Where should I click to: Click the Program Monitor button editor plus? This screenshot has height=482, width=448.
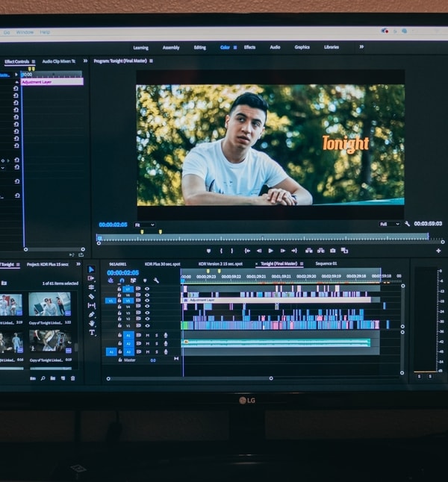coord(438,251)
